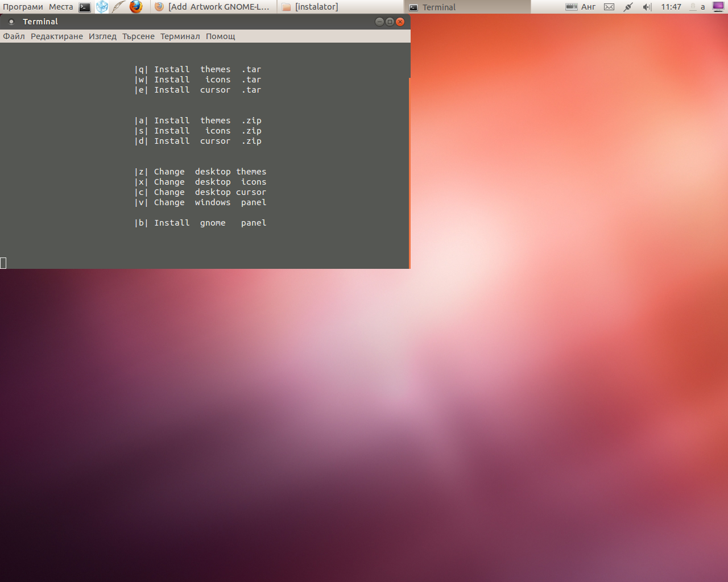
Task: Click the Terminal window menu dot icon
Action: pyautogui.click(x=11, y=22)
